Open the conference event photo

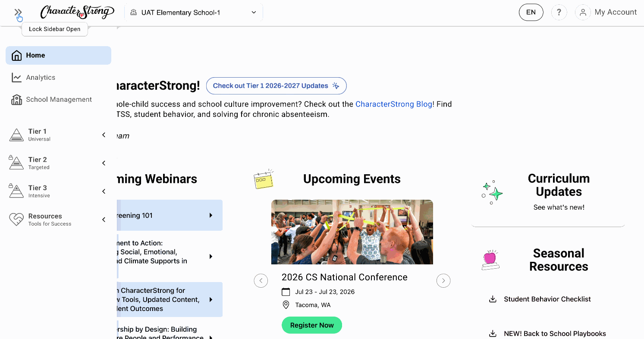pyautogui.click(x=352, y=232)
